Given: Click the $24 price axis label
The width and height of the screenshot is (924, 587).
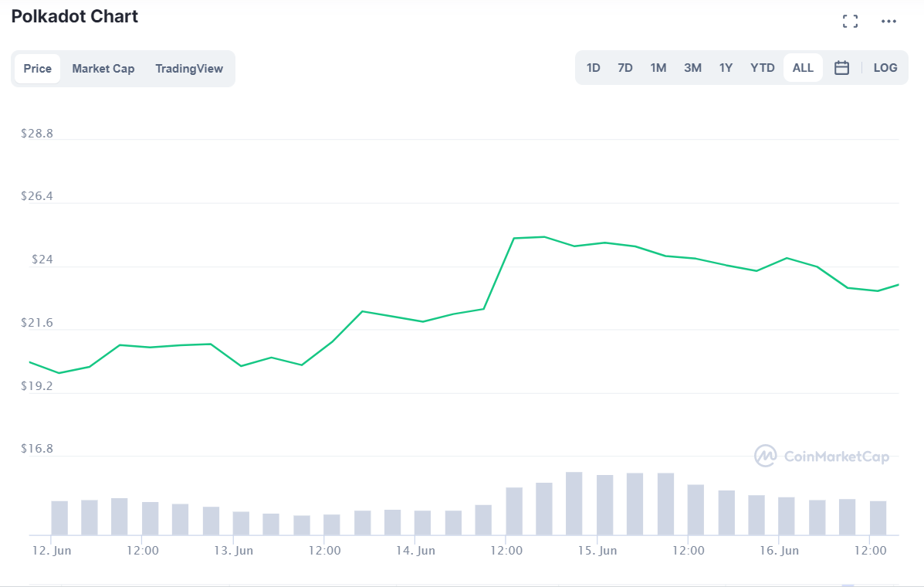Looking at the screenshot, I should (x=41, y=260).
